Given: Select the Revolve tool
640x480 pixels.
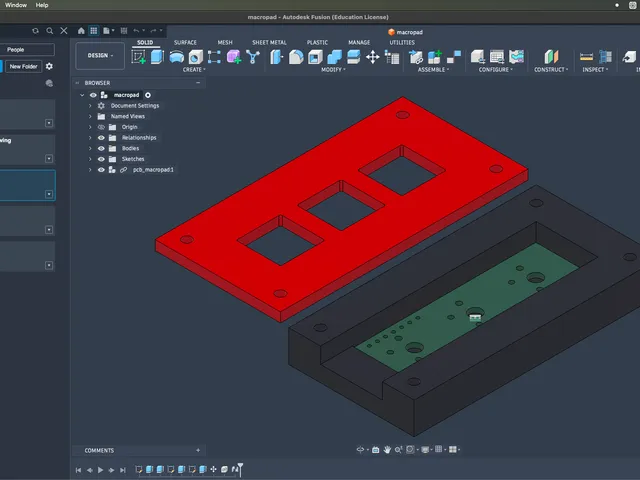Looking at the screenshot, I should (176, 57).
